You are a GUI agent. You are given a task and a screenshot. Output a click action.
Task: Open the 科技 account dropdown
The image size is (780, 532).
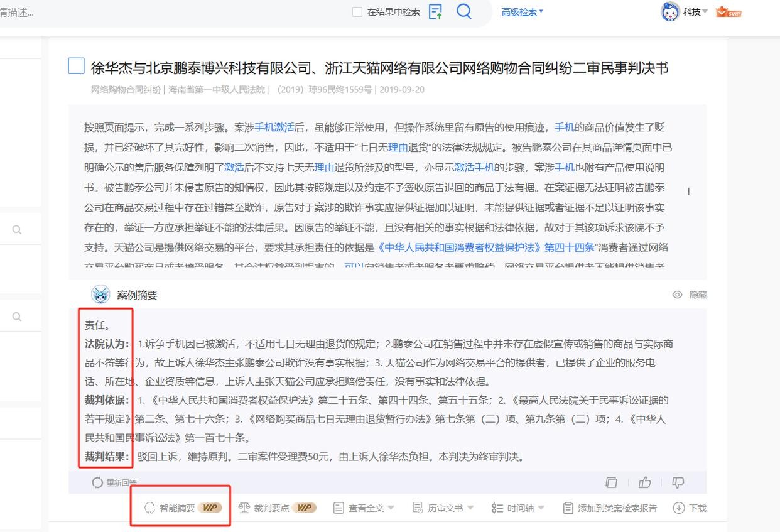(695, 12)
